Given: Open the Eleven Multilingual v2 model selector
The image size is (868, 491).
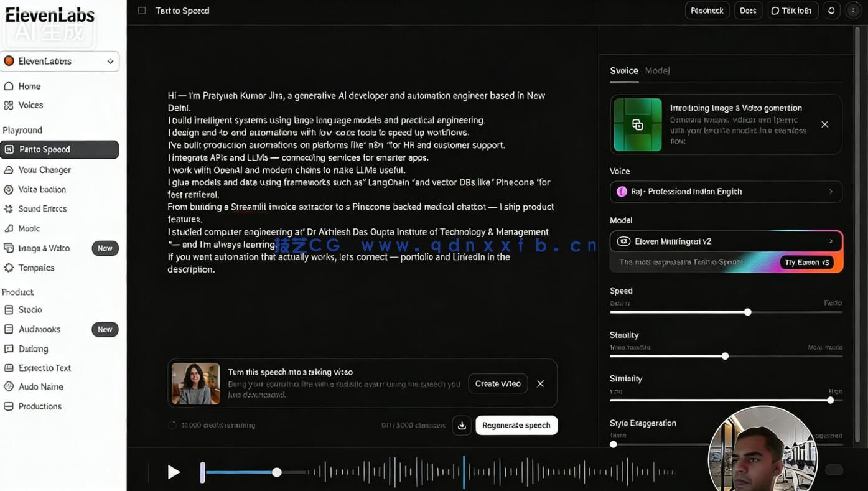Looking at the screenshot, I should point(726,241).
